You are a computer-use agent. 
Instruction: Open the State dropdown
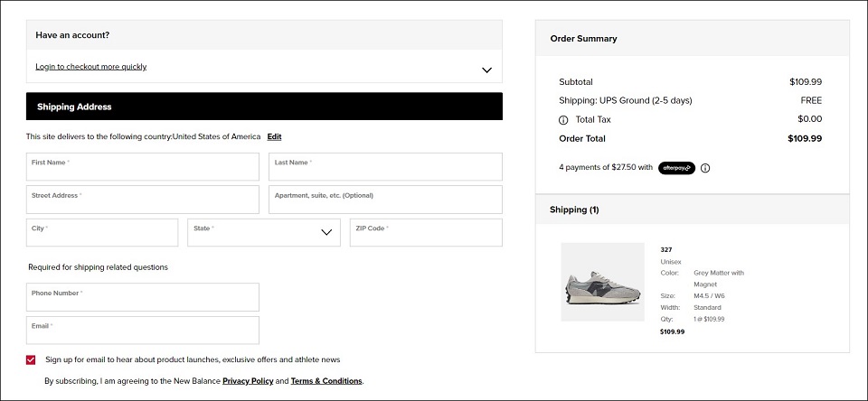263,232
